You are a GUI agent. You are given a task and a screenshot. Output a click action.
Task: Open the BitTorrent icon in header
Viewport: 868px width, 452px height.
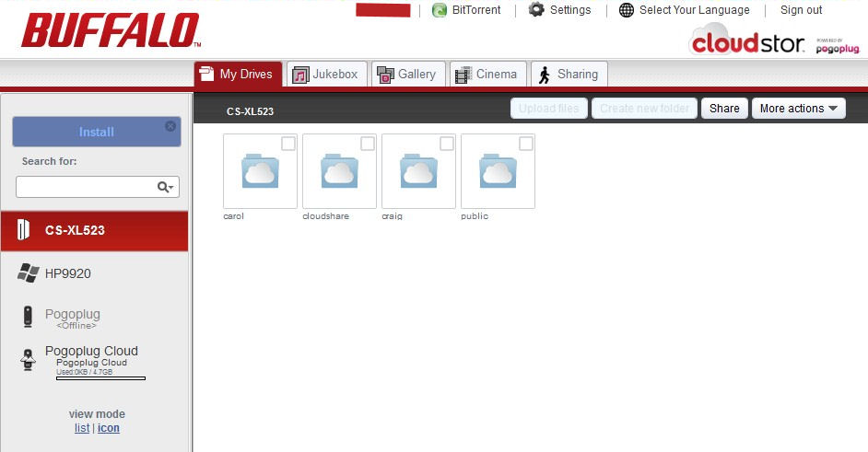click(x=440, y=10)
